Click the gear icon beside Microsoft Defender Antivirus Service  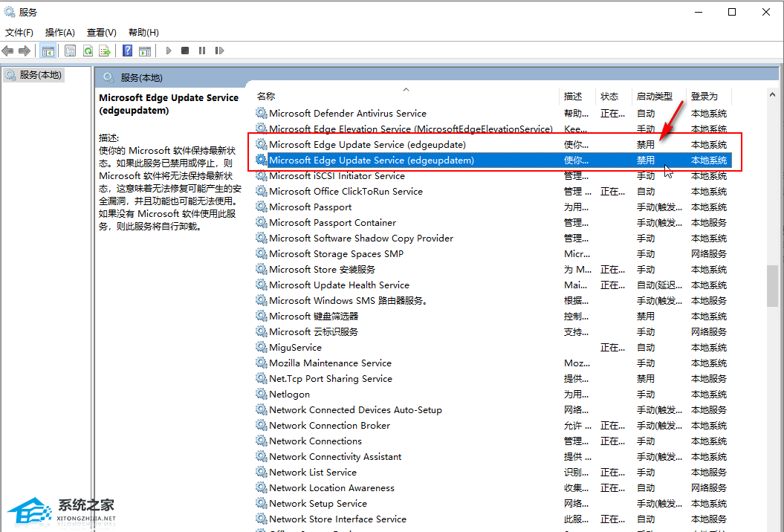point(262,113)
